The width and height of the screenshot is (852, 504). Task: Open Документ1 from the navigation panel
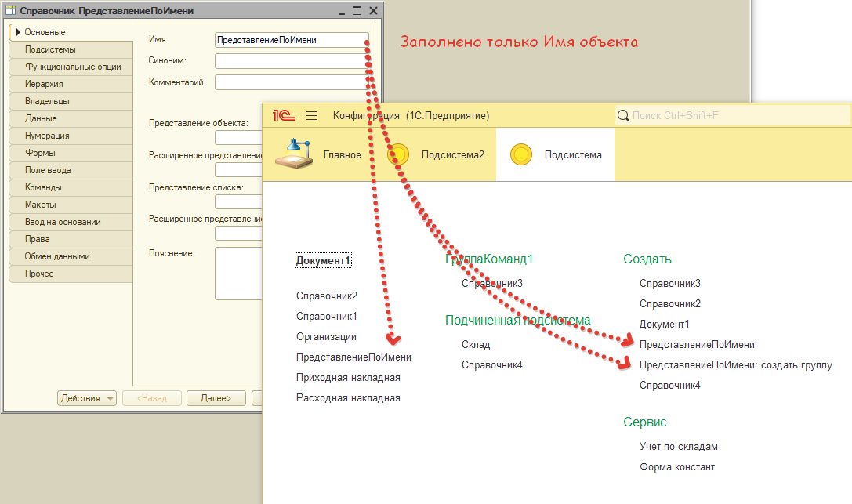tap(322, 259)
